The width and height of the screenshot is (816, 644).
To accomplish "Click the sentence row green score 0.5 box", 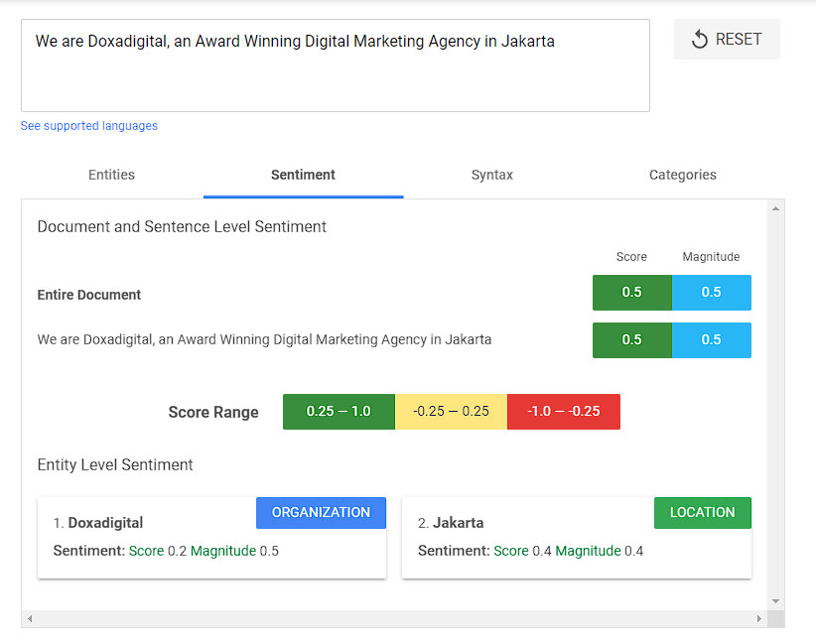I will [631, 340].
